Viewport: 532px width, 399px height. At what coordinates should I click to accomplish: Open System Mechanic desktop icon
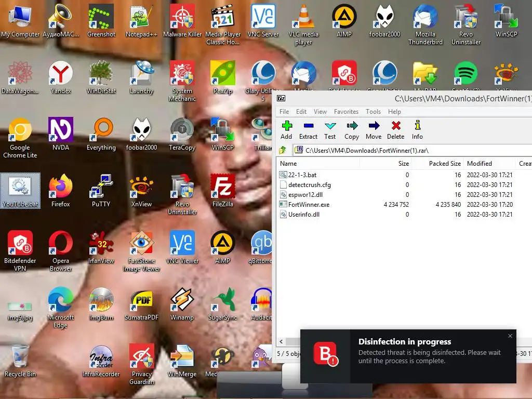[x=182, y=82]
